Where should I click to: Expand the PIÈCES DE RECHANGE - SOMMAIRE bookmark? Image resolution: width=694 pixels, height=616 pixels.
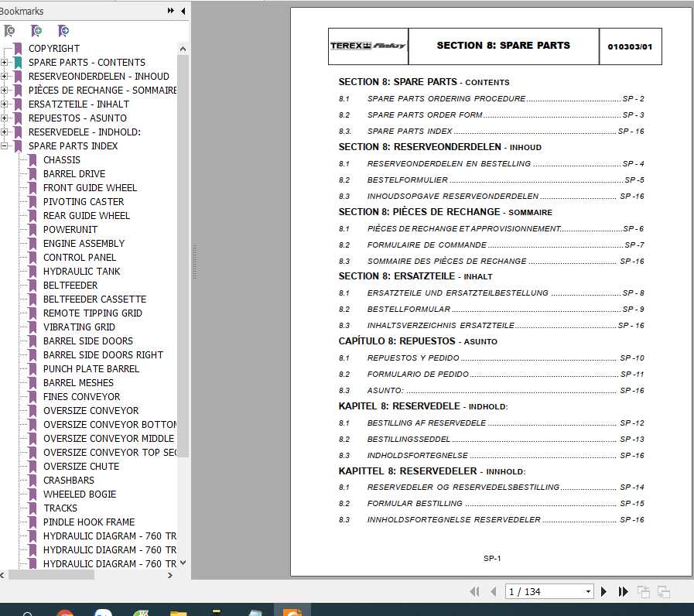coord(4,91)
